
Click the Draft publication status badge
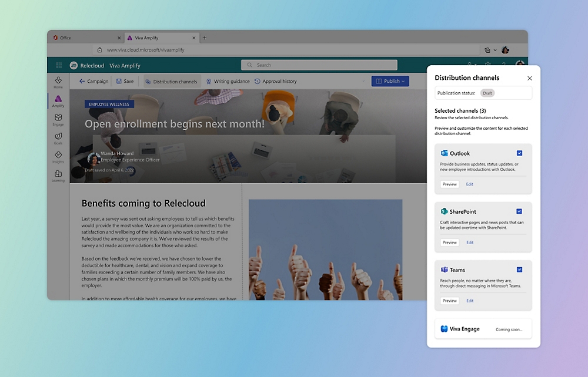click(487, 93)
